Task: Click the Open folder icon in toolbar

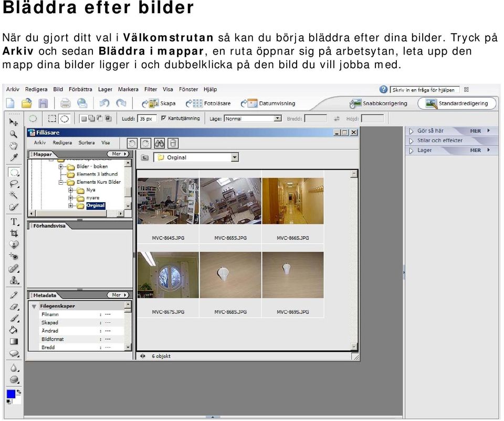Action: click(x=26, y=103)
